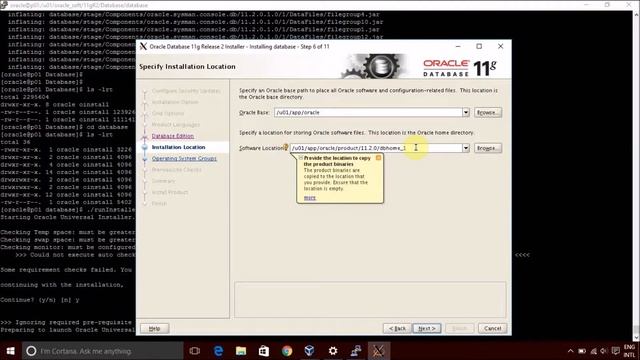Minimize the Oracle installer window
Viewport: 640px width, 360px height.
[458, 47]
